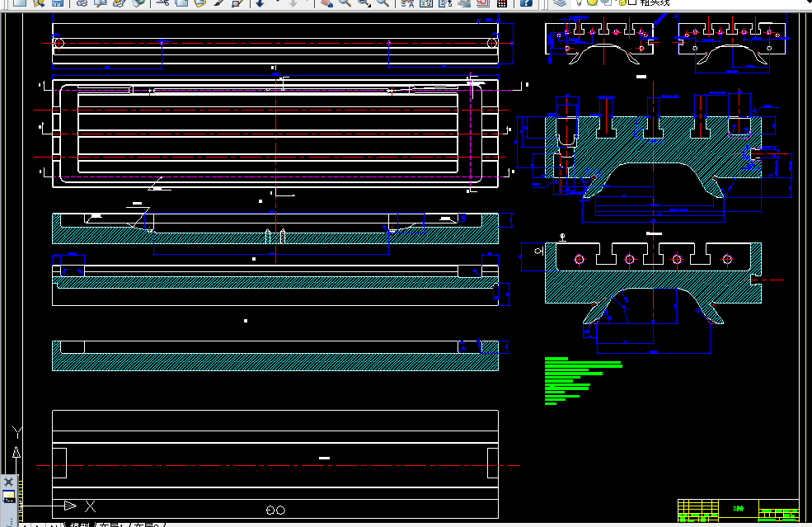Open the Layer Manager icon
The height and width of the screenshot is (527, 812).
(x=558, y=5)
